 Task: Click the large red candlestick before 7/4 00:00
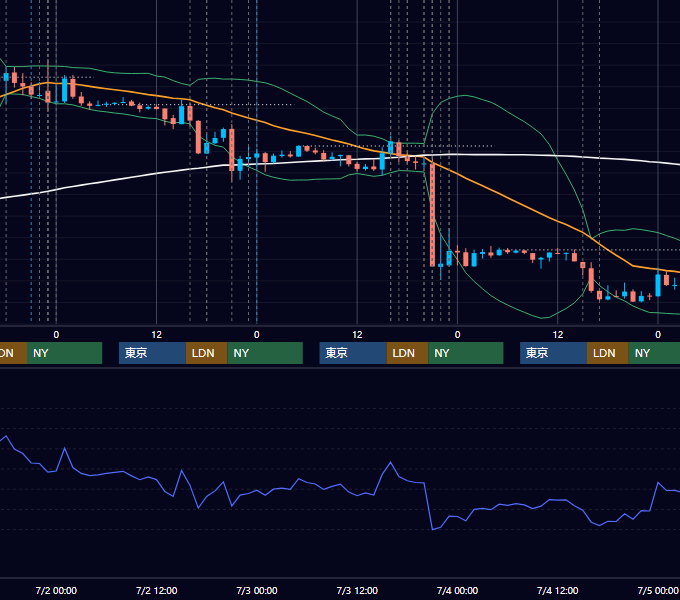click(x=432, y=215)
